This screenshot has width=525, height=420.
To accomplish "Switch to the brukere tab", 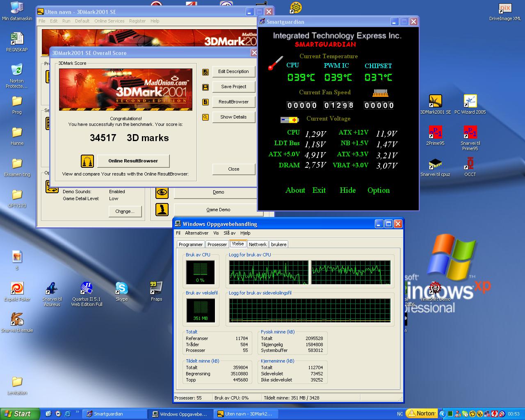I will [279, 244].
